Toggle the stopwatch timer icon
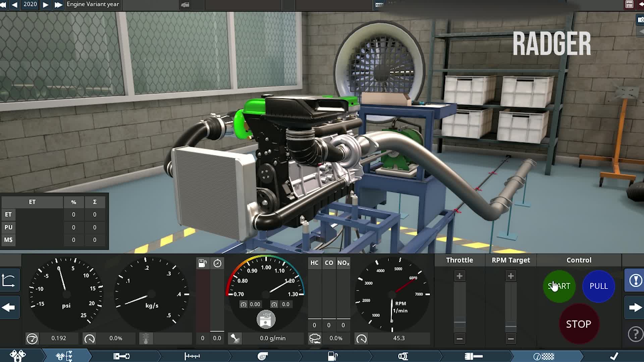 coord(217,263)
